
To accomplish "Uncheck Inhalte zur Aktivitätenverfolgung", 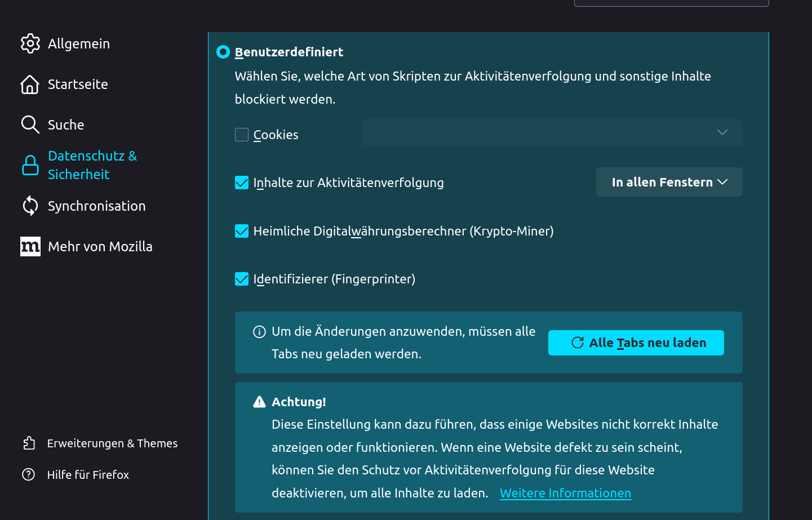I will (242, 183).
